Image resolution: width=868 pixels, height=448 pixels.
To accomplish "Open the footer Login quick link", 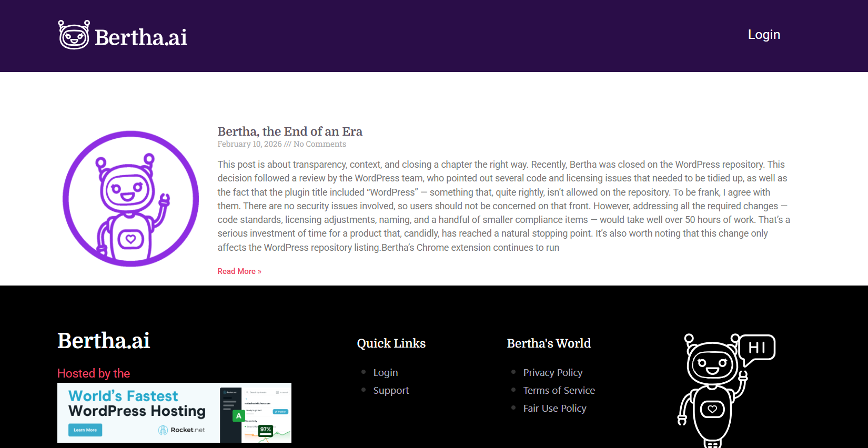I will pyautogui.click(x=385, y=372).
